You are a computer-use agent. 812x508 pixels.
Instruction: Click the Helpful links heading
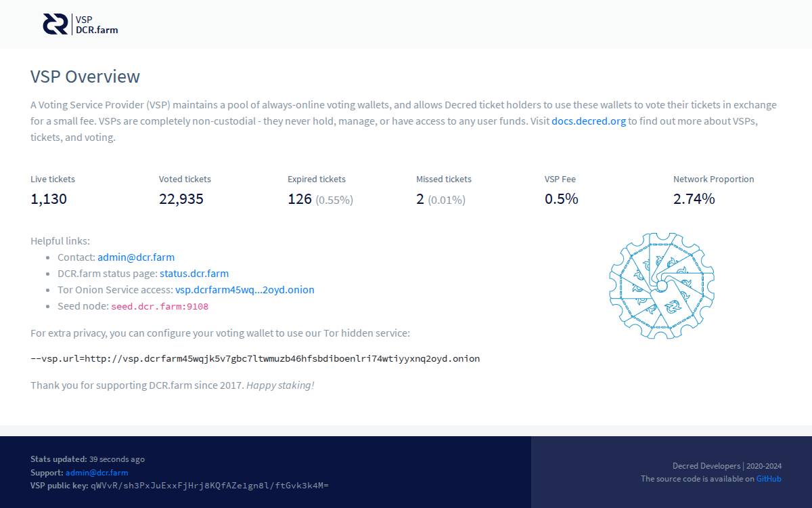point(60,241)
